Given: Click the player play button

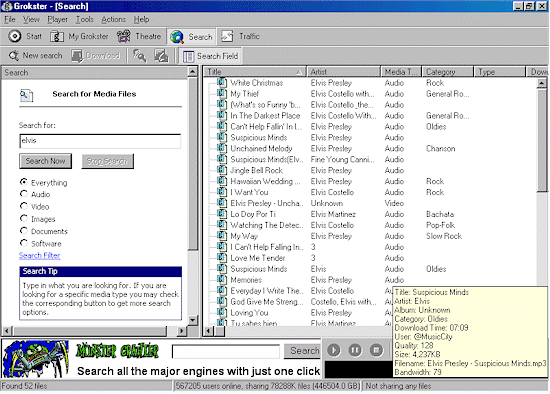Looking at the screenshot, I should pyautogui.click(x=334, y=350).
